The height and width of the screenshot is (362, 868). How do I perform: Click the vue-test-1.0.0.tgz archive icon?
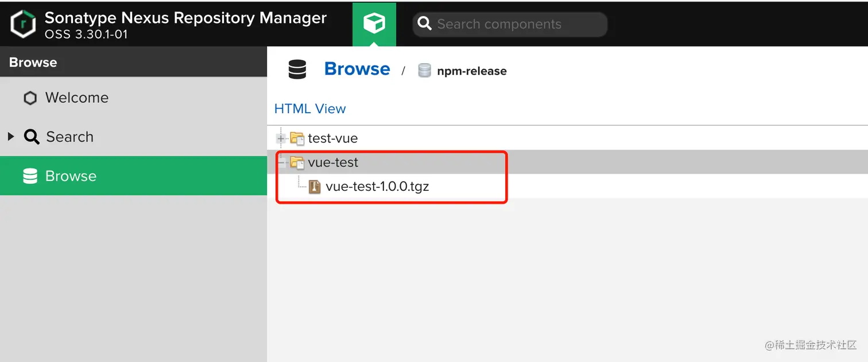(x=315, y=187)
